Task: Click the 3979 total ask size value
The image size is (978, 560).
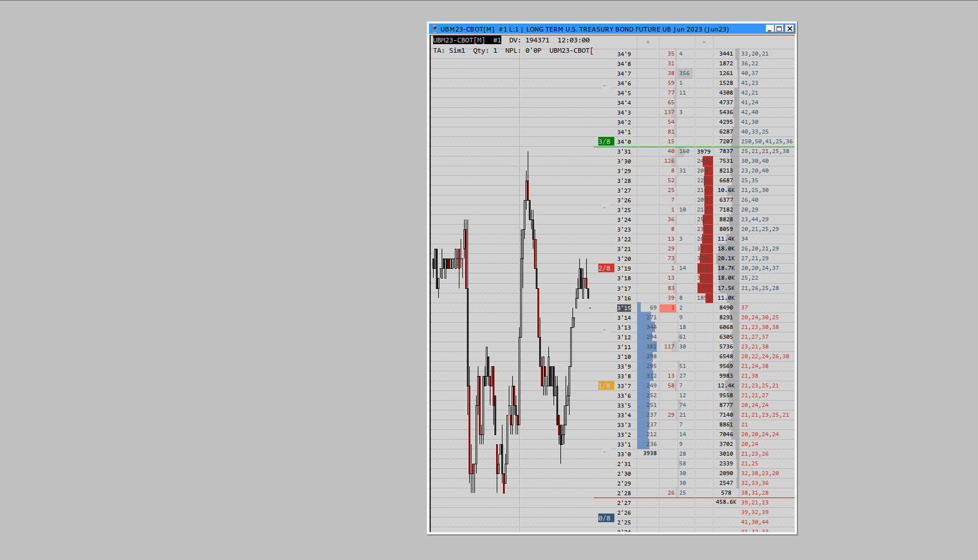Action: [704, 152]
